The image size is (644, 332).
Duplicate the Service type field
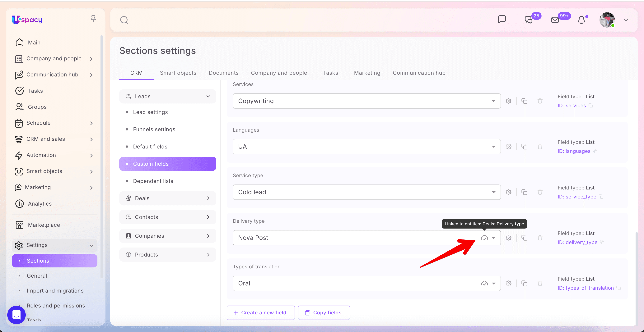coord(524,192)
